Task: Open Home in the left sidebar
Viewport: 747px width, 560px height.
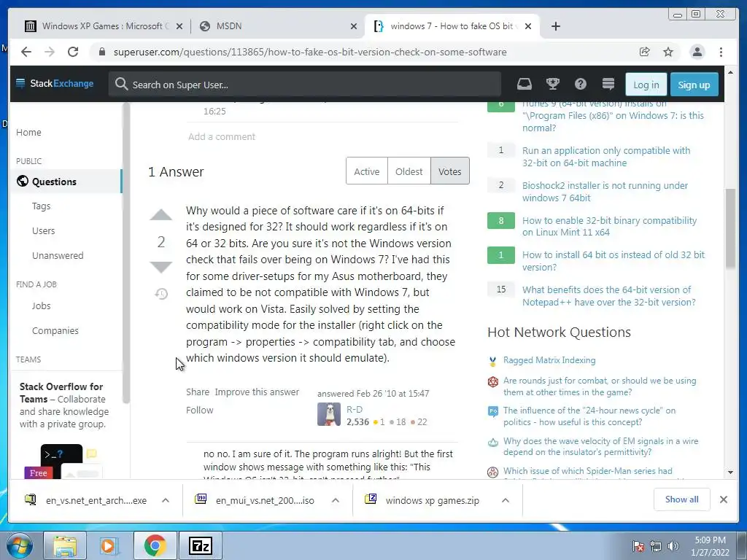Action: 28,133
